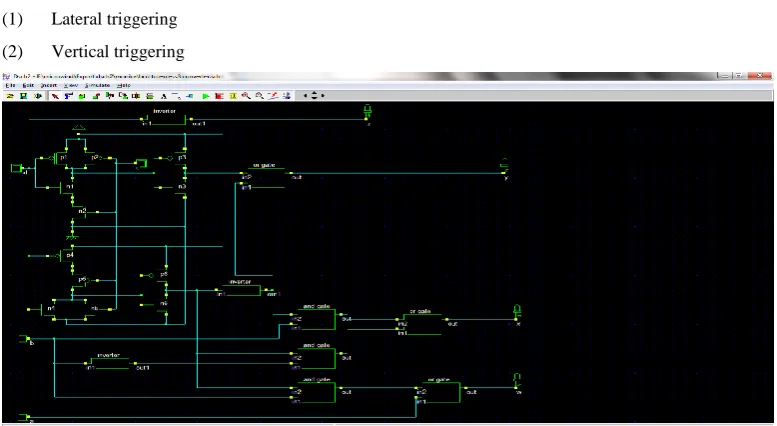This screenshot has width=777, height=426.
Task: Select output light w
Action: point(517,381)
